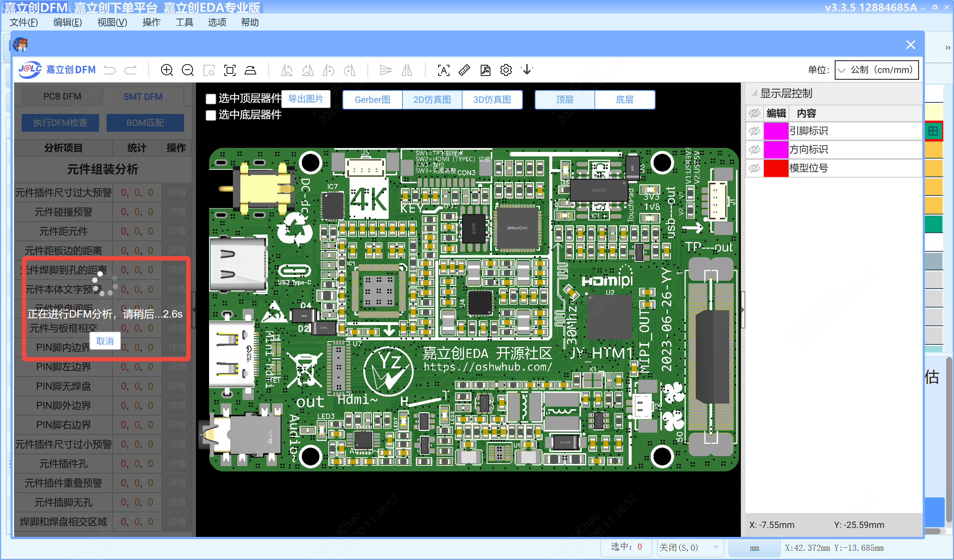The image size is (954, 560).
Task: Click the right panel collapse handle
Action: (x=743, y=309)
